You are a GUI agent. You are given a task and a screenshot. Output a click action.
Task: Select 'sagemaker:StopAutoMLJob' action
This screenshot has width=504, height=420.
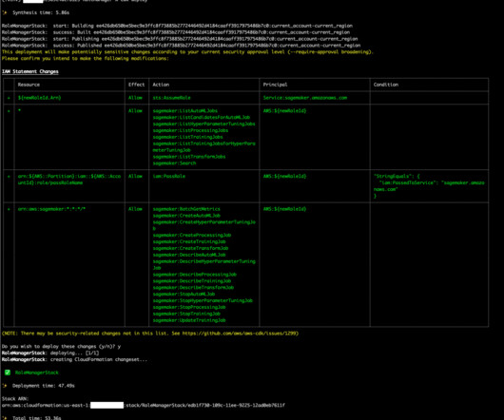point(184,294)
